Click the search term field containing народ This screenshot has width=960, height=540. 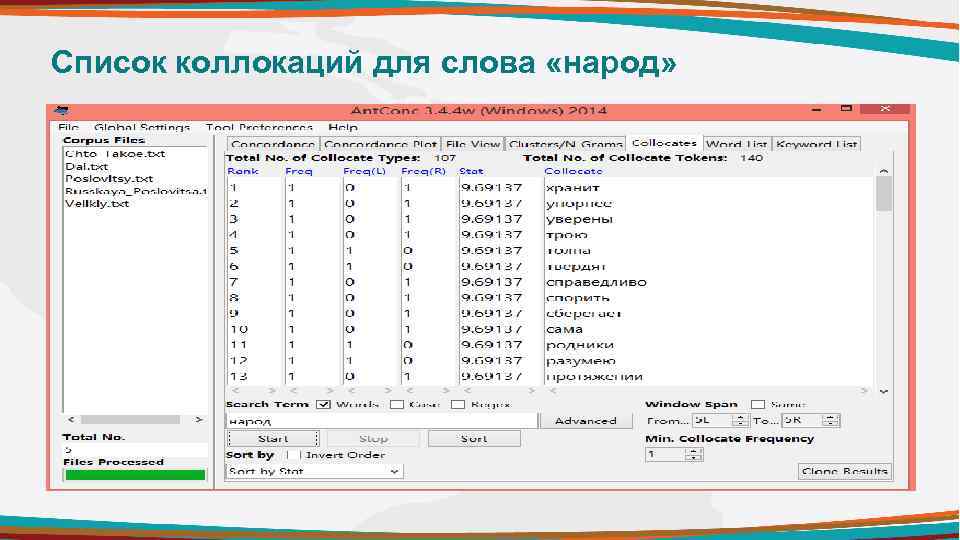tap(382, 421)
